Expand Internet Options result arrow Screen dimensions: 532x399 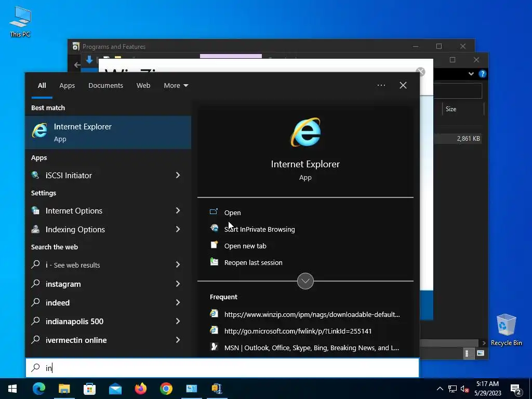(178, 211)
